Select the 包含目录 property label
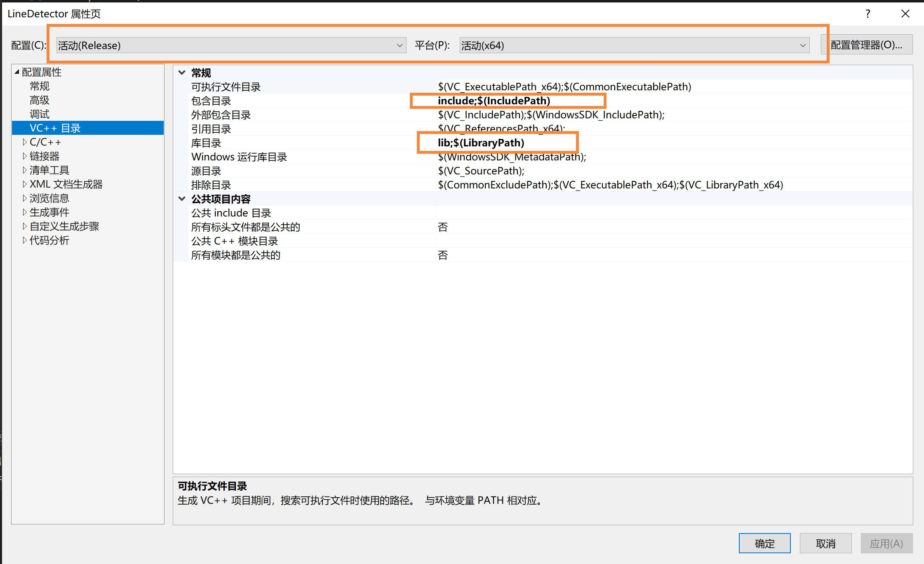 pyautogui.click(x=211, y=101)
